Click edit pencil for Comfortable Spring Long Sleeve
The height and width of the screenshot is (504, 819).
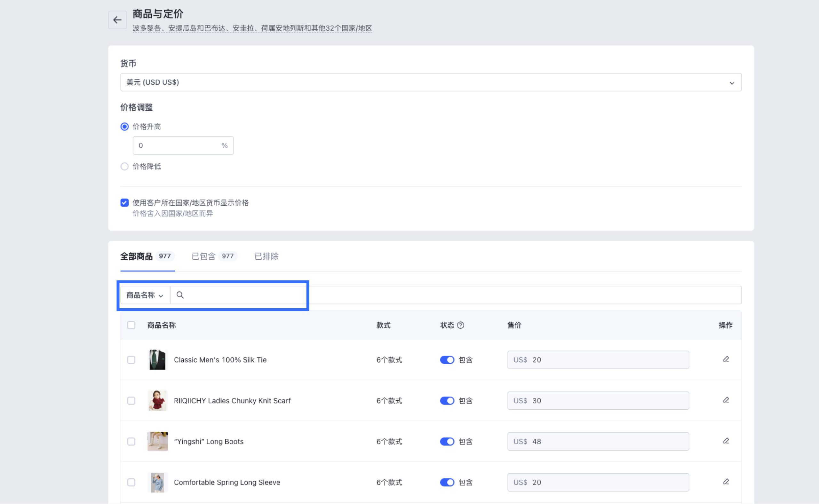coord(726,482)
